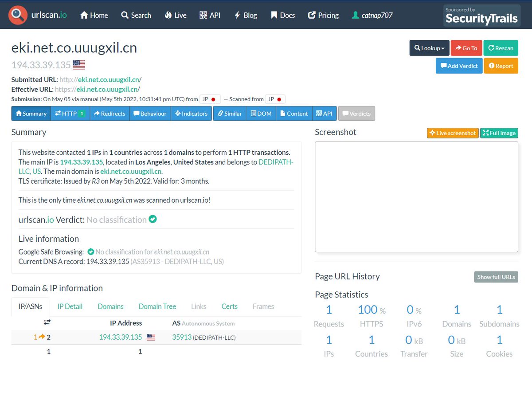This screenshot has width=532, height=412.
Task: Click the verdict green checkmark icon
Action: (x=153, y=219)
